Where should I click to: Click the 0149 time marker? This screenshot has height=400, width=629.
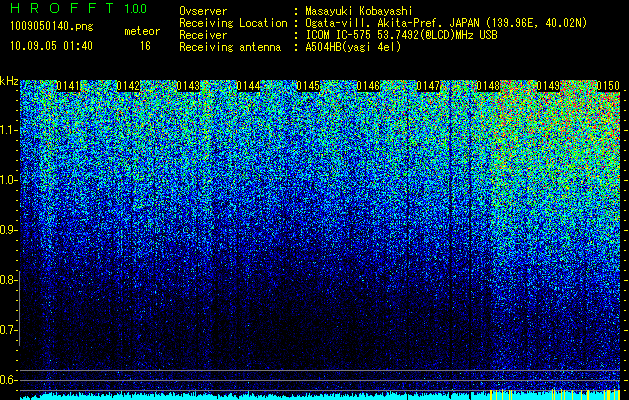point(548,85)
